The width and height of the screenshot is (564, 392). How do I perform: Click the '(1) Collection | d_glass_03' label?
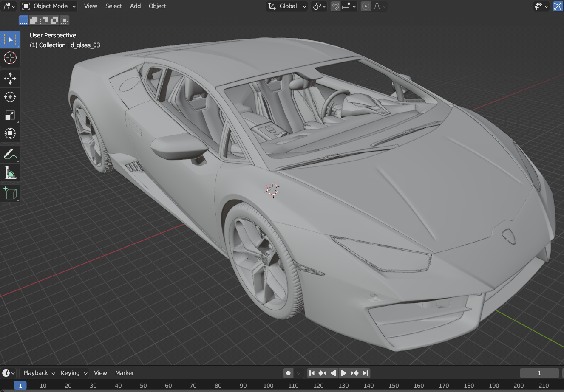(65, 45)
